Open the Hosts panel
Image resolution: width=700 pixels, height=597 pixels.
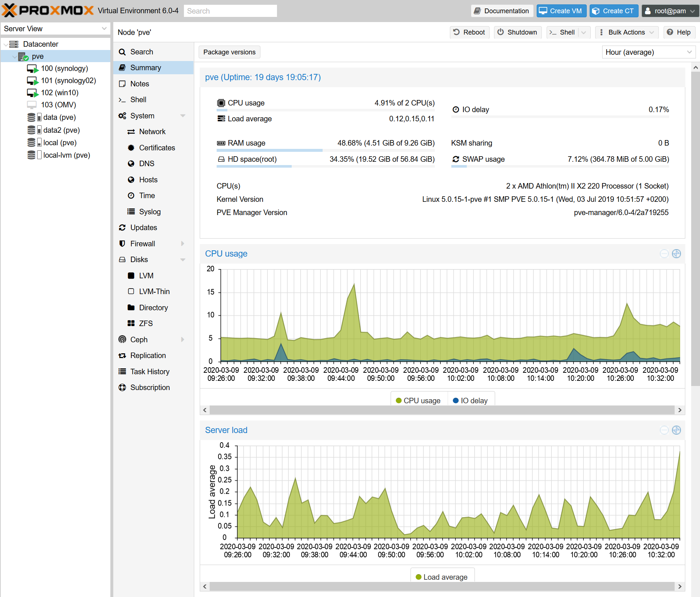(153, 180)
